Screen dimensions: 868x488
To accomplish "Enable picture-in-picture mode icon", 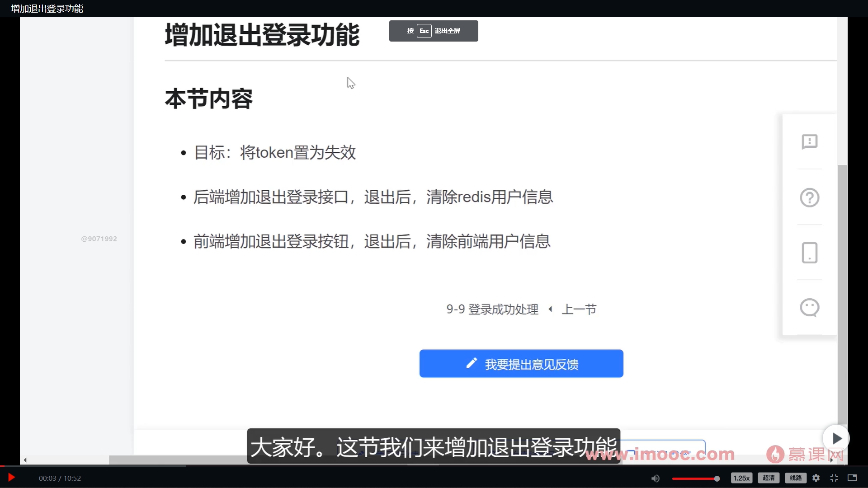I will (x=852, y=478).
